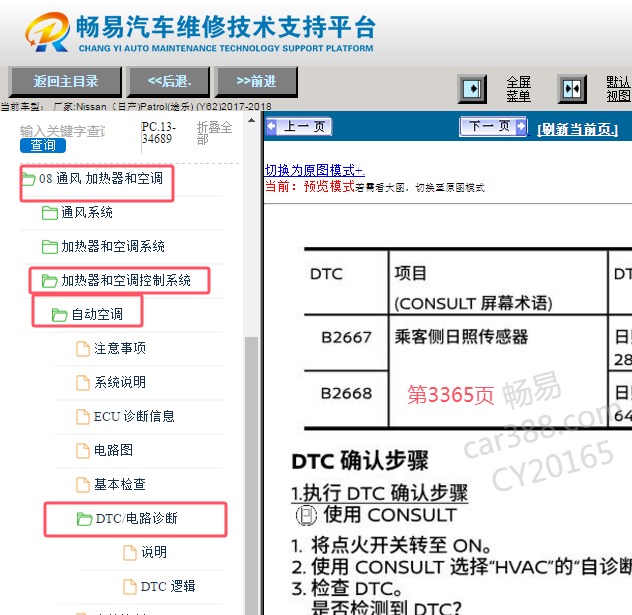Click the default view split icon
Screen dimensions: 632x615
[572, 89]
